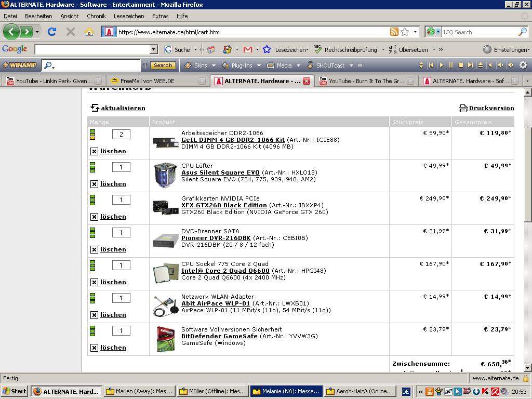The image size is (532, 399).
Task: Click the Windows Start button
Action: 15,391
